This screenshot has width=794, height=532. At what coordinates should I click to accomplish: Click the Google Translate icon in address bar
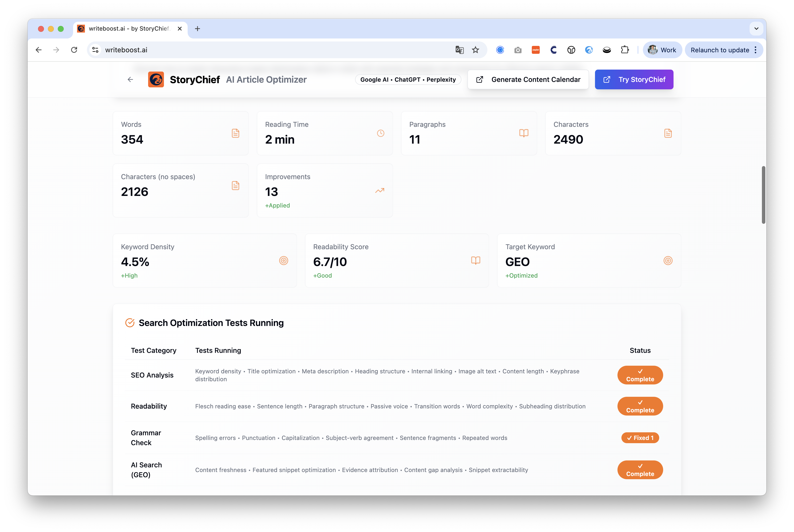[x=459, y=50]
